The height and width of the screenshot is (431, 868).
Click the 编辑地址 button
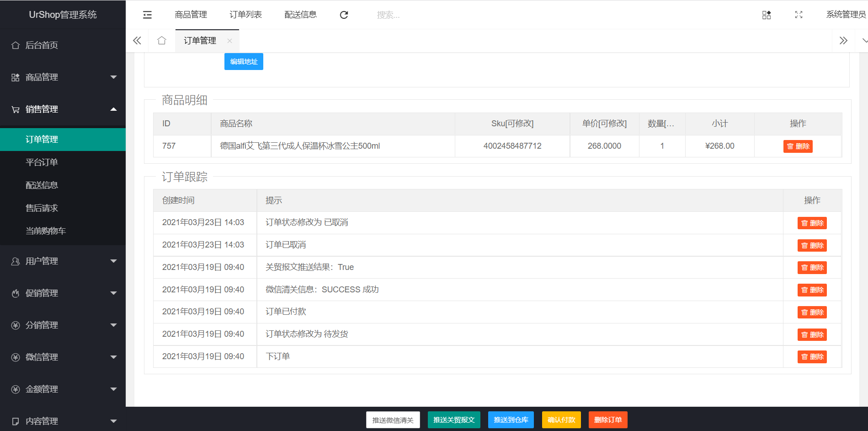(x=244, y=62)
